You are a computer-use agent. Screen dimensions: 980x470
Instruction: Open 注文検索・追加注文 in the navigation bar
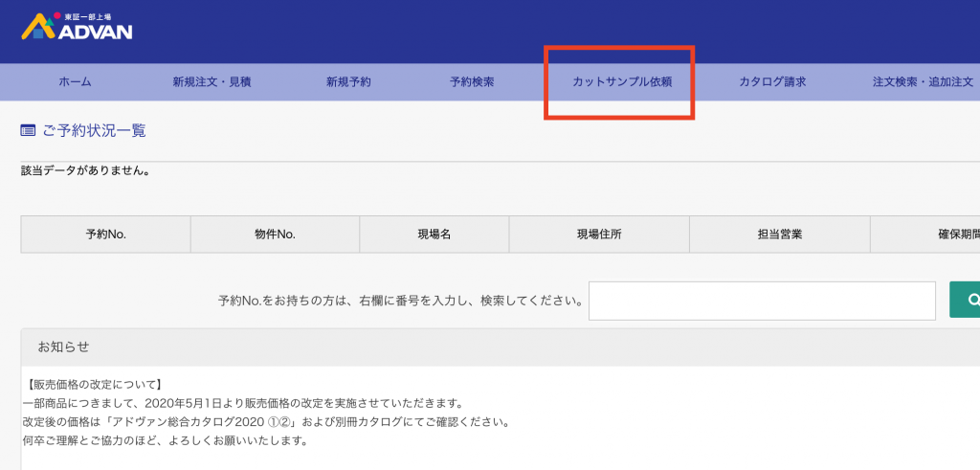coord(923,82)
